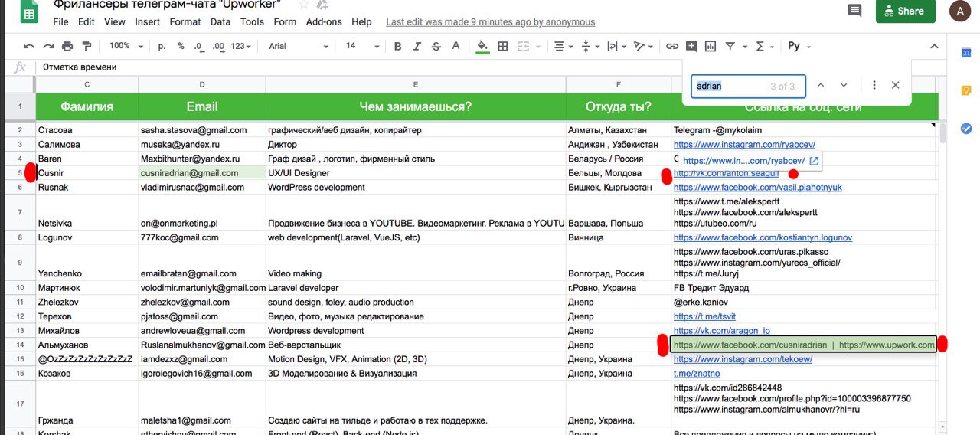The width and height of the screenshot is (980, 435).
Task: Open the font size 14 dropdown
Action: point(361,46)
